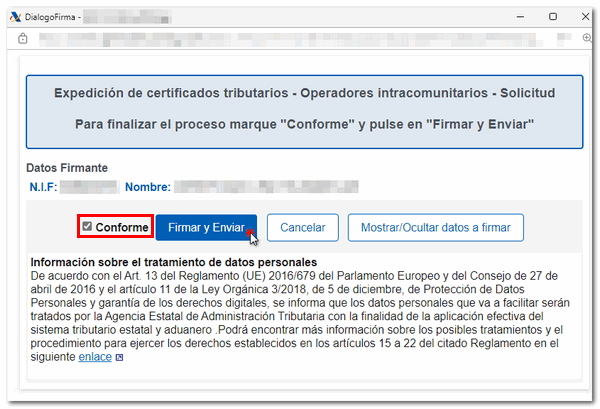Click the Datos Firmante heading
The height and width of the screenshot is (409, 600).
[x=68, y=168]
